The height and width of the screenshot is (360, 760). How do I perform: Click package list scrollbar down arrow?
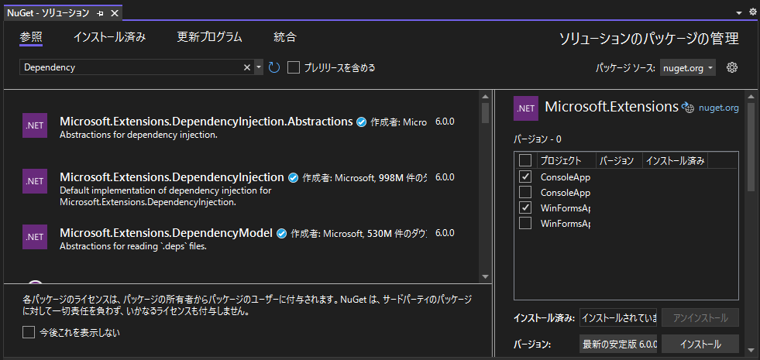(485, 276)
